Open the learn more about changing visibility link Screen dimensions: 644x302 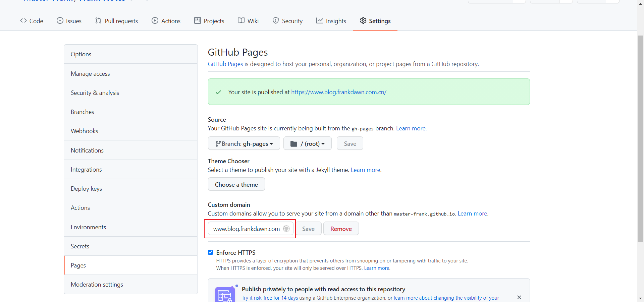[x=446, y=298]
